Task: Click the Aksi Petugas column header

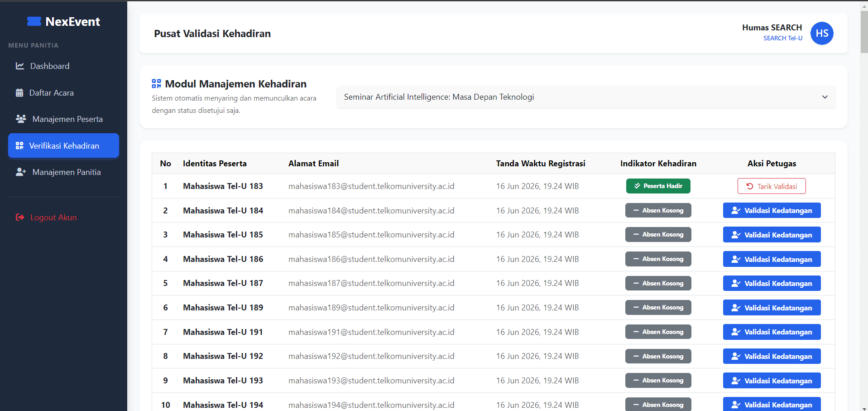Action: click(x=772, y=164)
